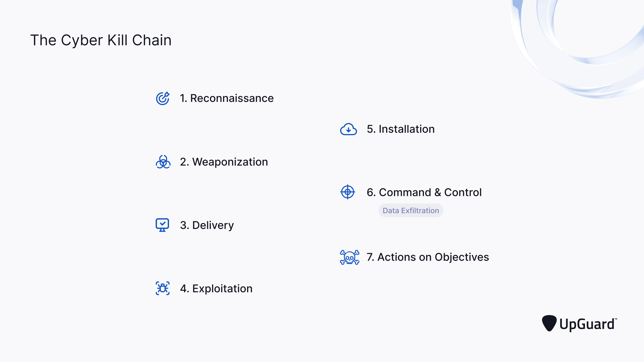Click the skull and crossbones icon

click(350, 257)
